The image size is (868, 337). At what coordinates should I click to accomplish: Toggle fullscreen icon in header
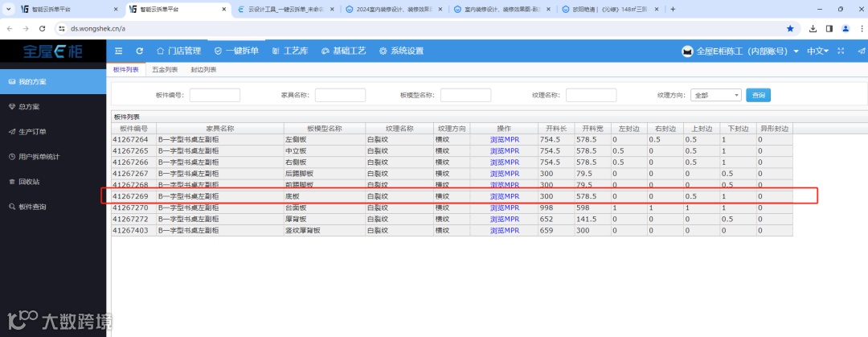coord(841,51)
